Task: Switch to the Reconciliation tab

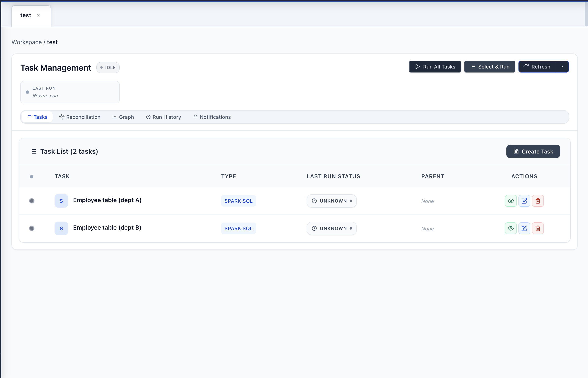Action: tap(80, 117)
